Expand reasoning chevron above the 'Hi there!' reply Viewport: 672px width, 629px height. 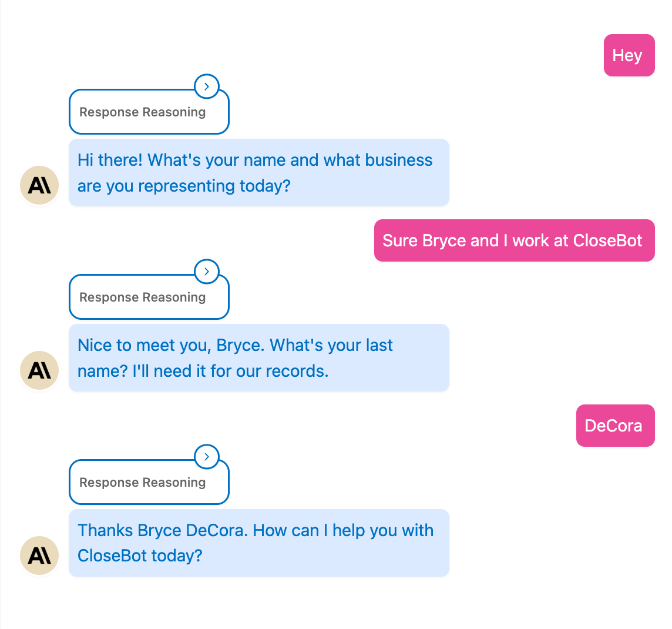[206, 86]
